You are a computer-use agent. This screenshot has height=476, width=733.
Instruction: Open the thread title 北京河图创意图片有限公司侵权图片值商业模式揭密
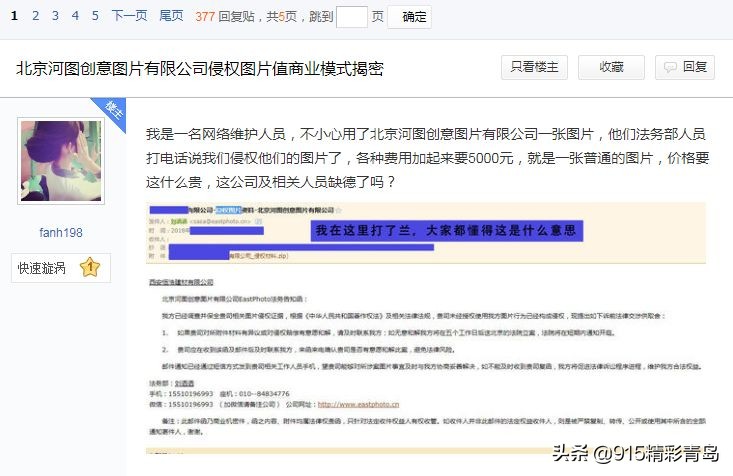pyautogui.click(x=200, y=69)
